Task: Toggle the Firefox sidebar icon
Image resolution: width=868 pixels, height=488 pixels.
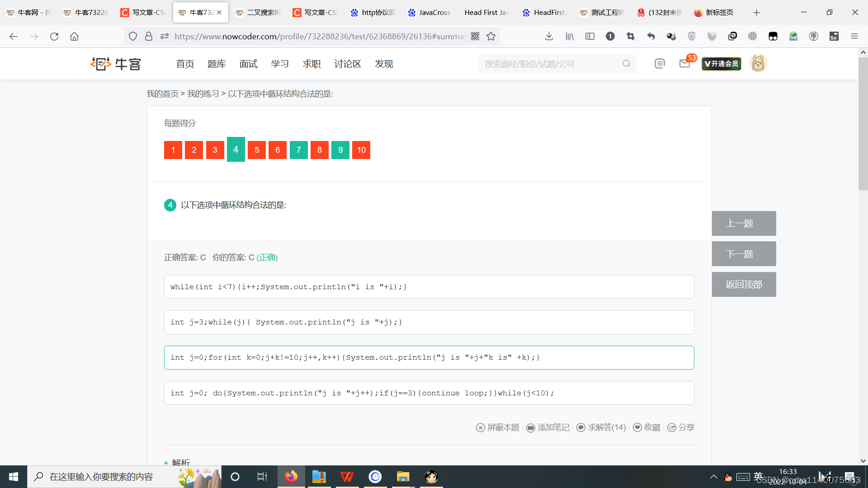Action: [x=590, y=37]
